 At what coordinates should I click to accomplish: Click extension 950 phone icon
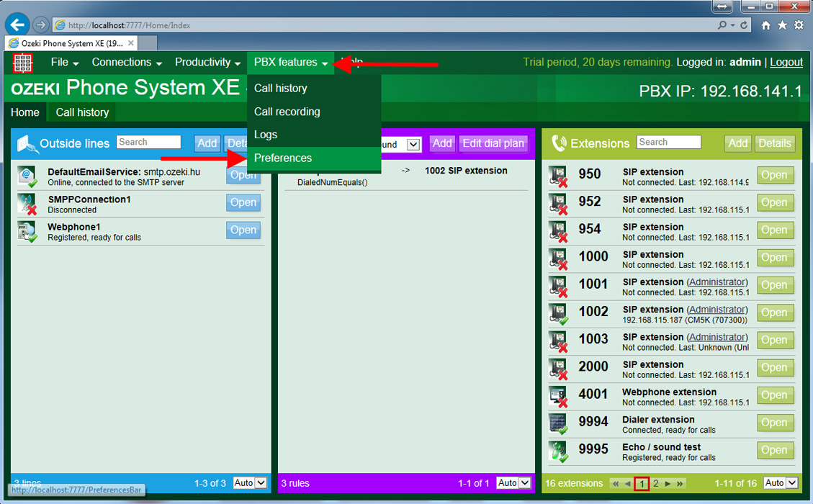(558, 176)
